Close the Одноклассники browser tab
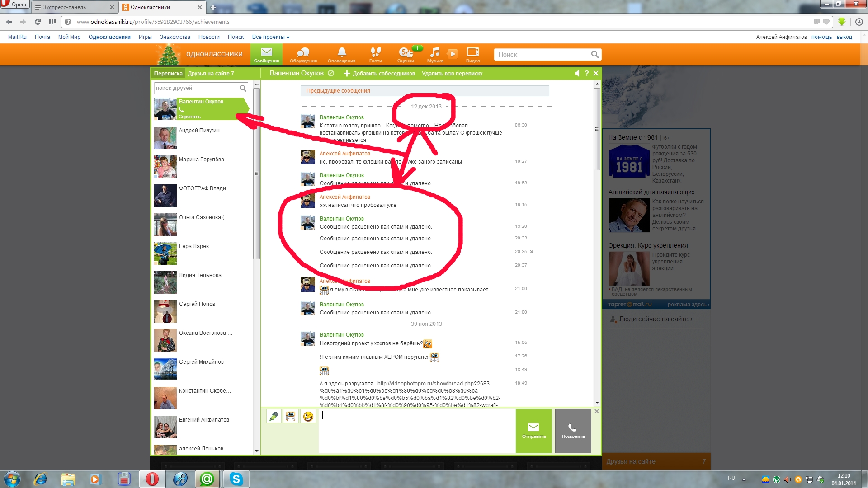This screenshot has width=868, height=488. pos(200,7)
